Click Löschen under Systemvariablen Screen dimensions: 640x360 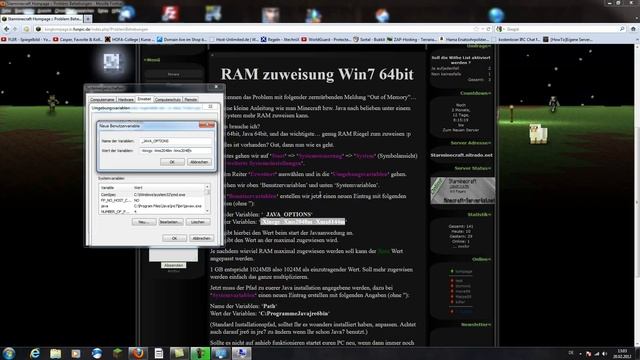pos(198,222)
